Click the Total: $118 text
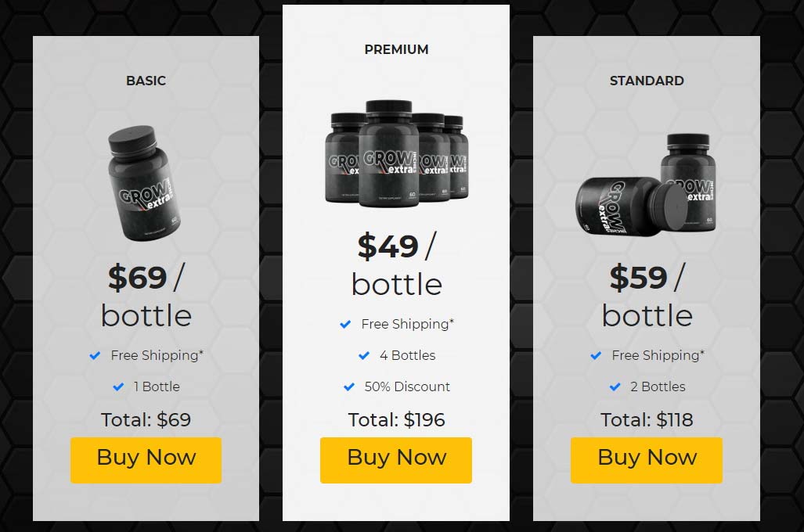 [647, 420]
